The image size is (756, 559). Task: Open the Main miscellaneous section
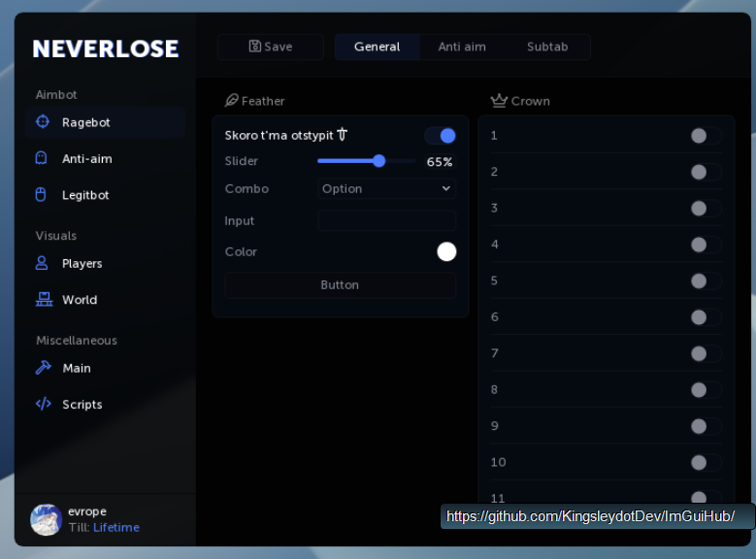tap(106, 368)
